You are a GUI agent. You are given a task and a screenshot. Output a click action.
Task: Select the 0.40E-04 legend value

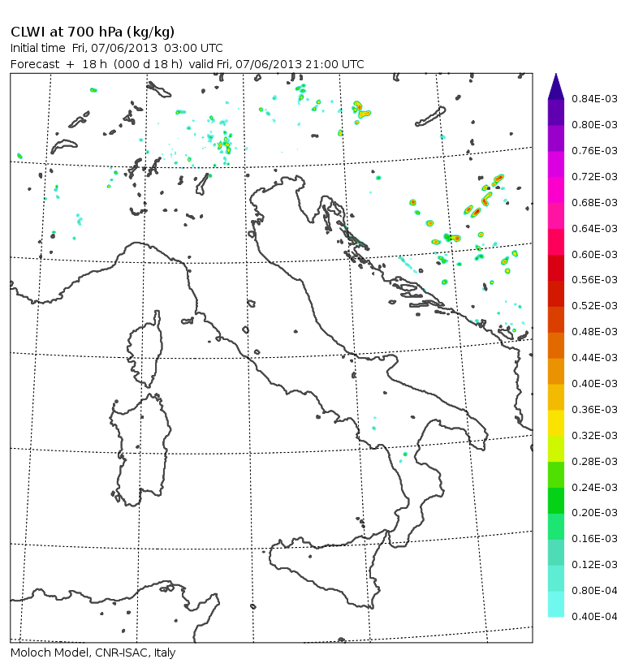point(594,616)
